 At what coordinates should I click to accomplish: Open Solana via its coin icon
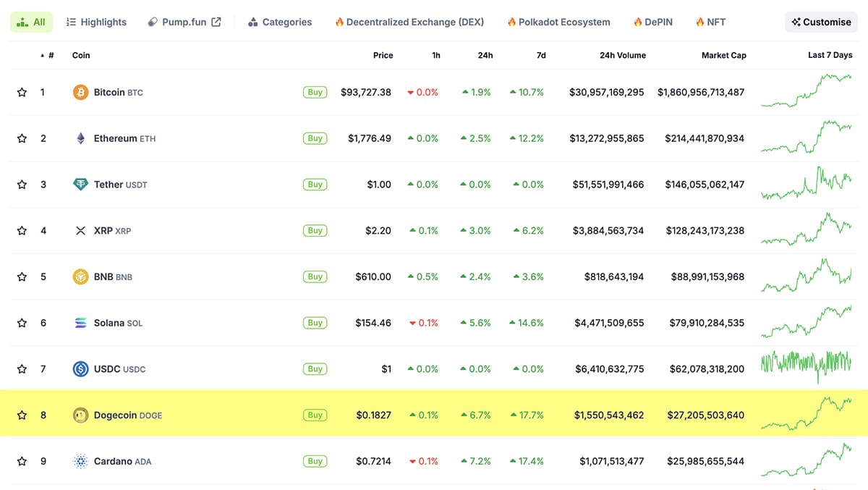coord(80,323)
